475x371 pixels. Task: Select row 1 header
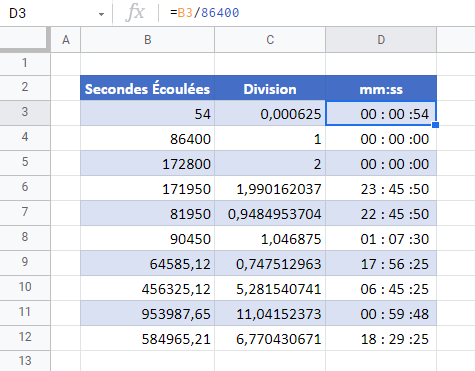(x=25, y=63)
